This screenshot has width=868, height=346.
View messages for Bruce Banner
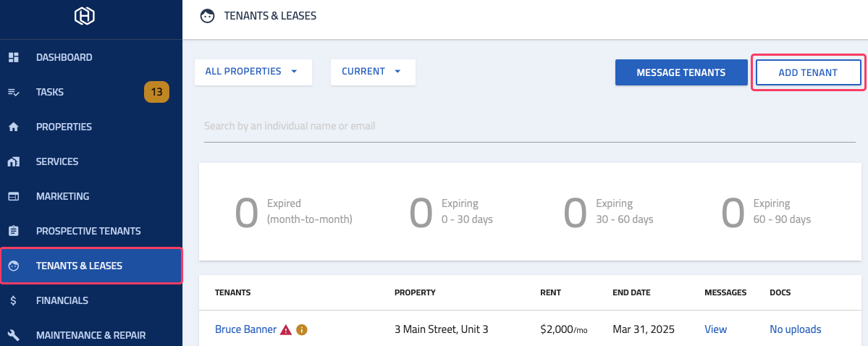tap(715, 329)
